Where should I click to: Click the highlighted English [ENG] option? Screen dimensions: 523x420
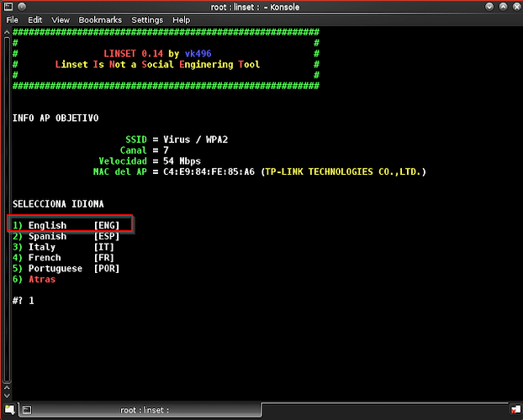71,225
